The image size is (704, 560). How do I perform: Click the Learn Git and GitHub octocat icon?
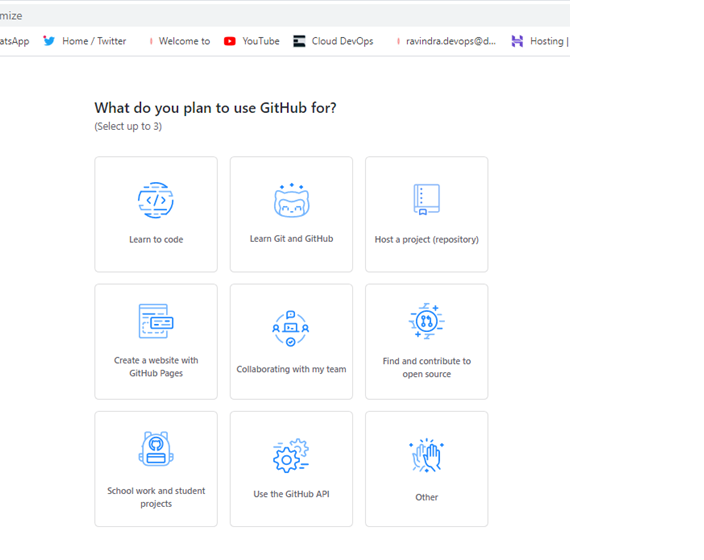pos(291,201)
